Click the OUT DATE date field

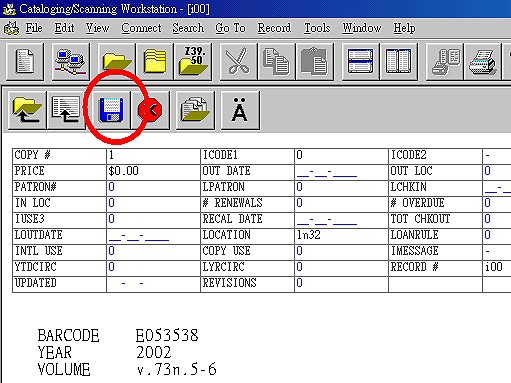341,172
